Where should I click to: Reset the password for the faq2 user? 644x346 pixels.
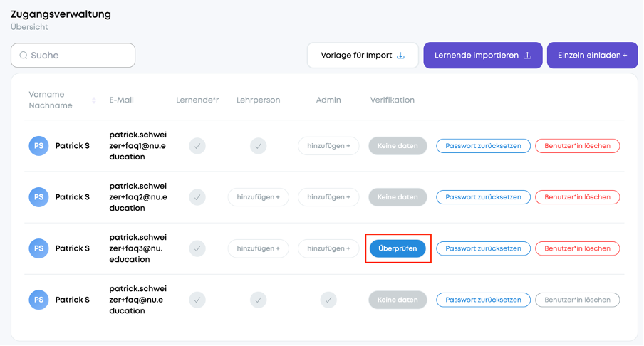484,197
